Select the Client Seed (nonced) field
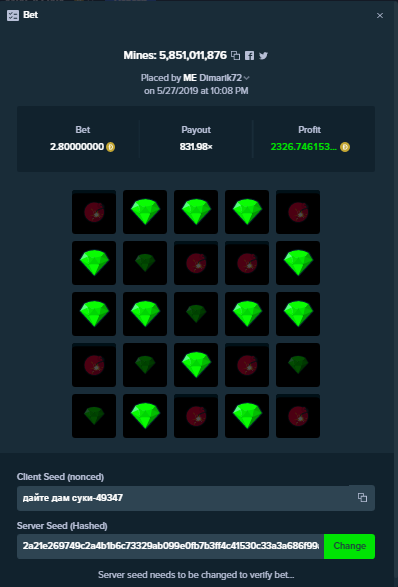 (196, 498)
